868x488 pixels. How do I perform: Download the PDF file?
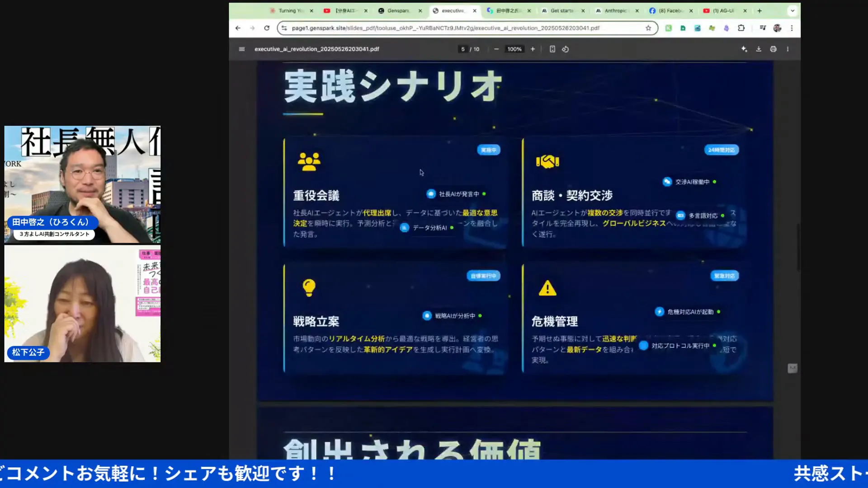point(759,49)
